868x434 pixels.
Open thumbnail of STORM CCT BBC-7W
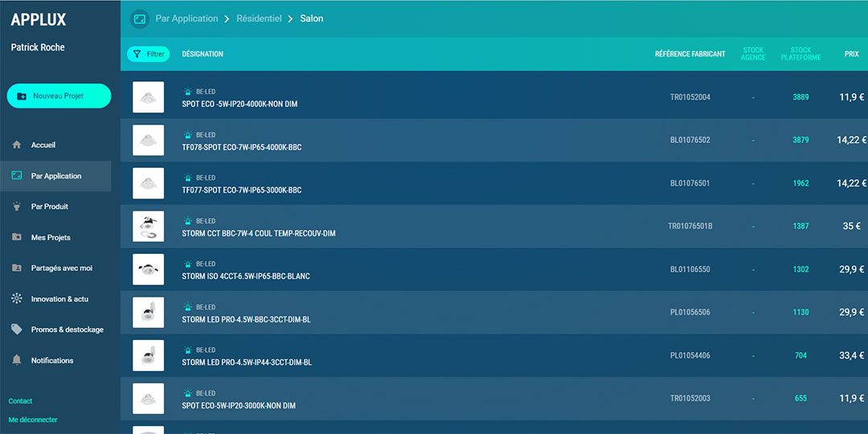pyautogui.click(x=149, y=227)
